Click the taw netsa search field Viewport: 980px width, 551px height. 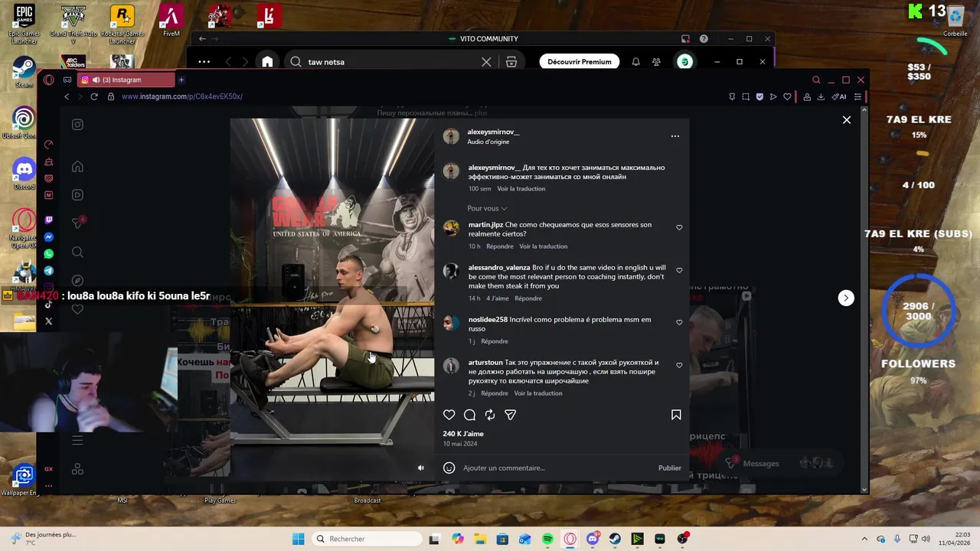point(390,62)
